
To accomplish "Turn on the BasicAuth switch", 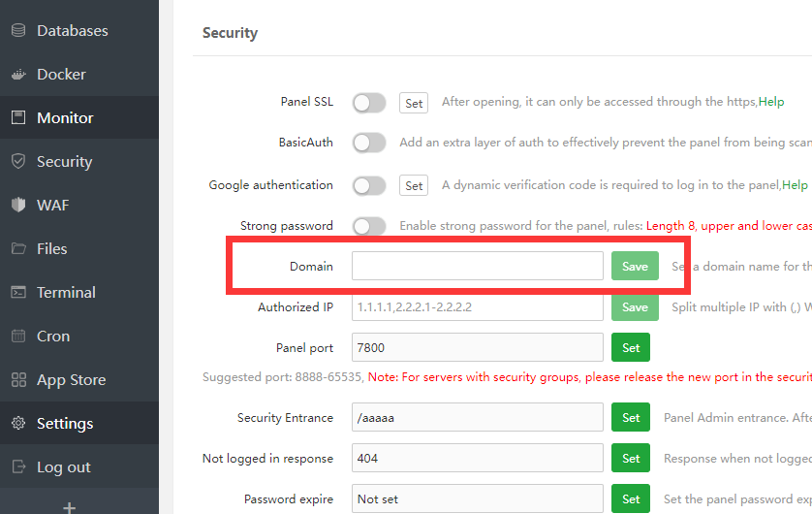I will [369, 143].
